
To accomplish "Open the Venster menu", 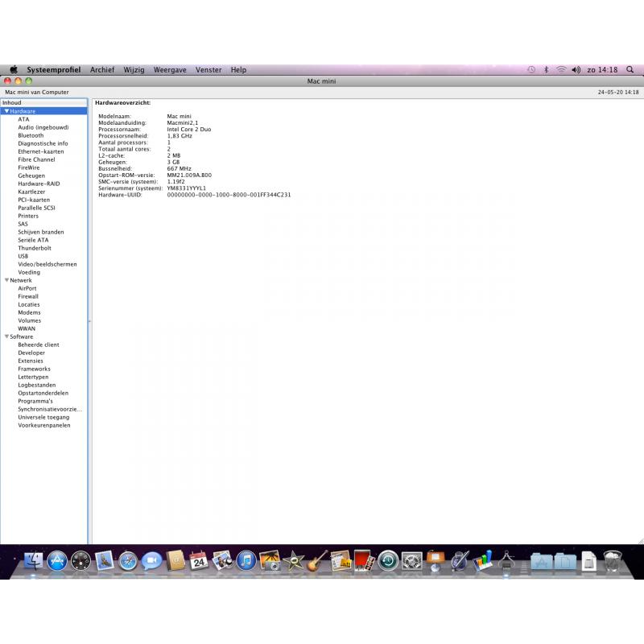I will point(208,70).
